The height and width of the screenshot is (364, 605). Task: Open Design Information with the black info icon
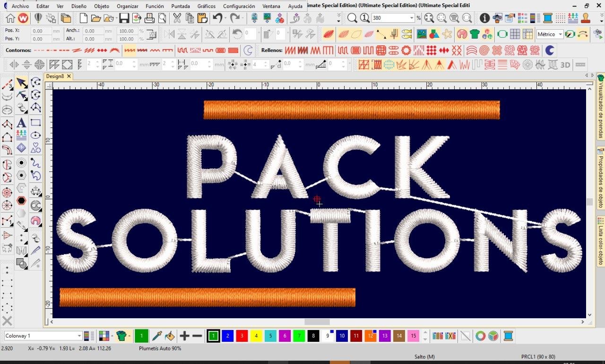click(484, 18)
